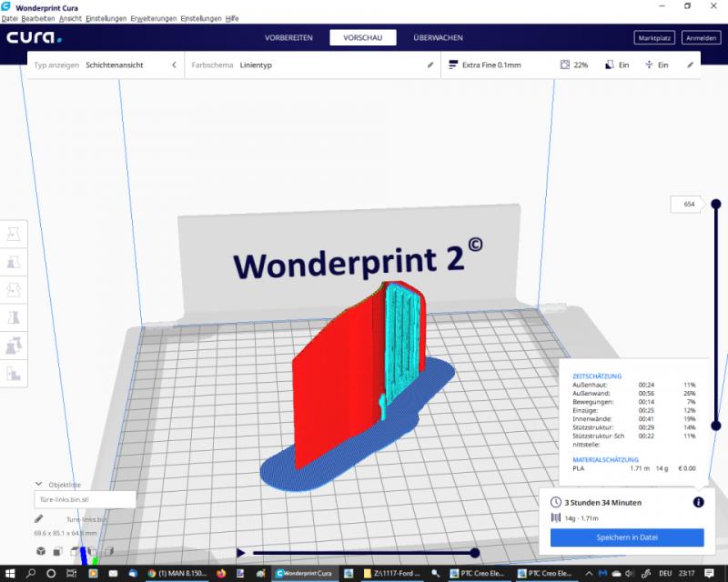Viewport: 728px width, 582px height.
Task: Click the infill 22% icon
Action: coord(564,65)
